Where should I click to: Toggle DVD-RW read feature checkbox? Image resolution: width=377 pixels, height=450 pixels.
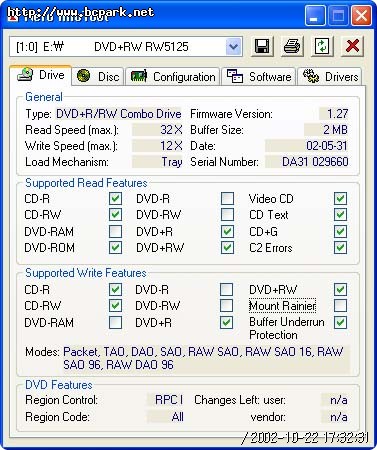point(227,215)
